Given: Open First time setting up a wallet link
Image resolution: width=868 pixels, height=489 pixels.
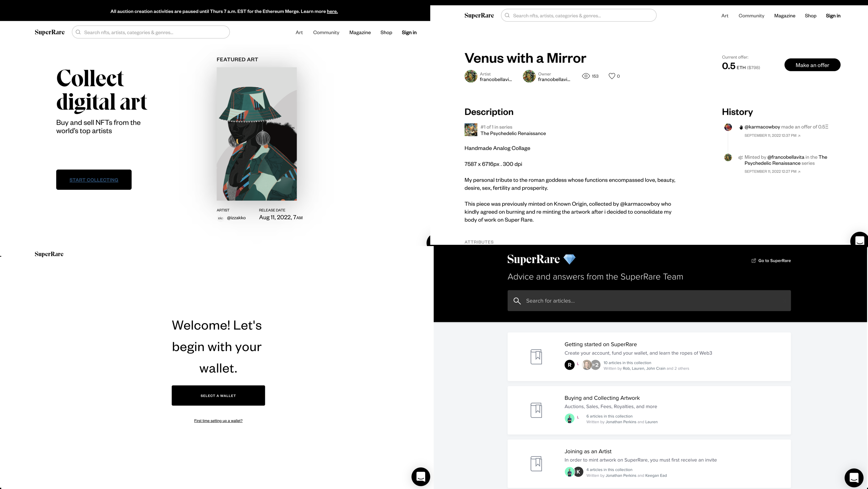Looking at the screenshot, I should click(218, 421).
